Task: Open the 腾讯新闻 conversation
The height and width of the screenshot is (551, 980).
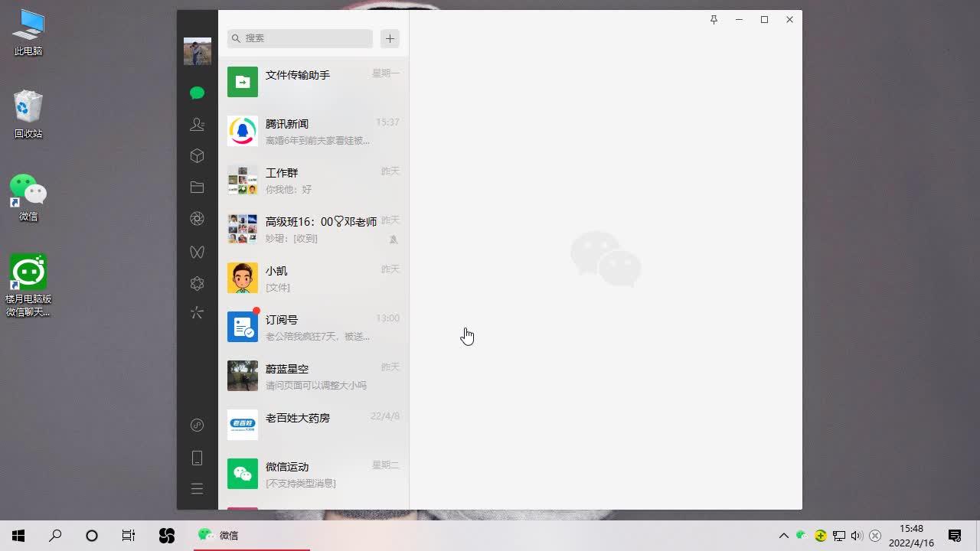Action: (313, 131)
